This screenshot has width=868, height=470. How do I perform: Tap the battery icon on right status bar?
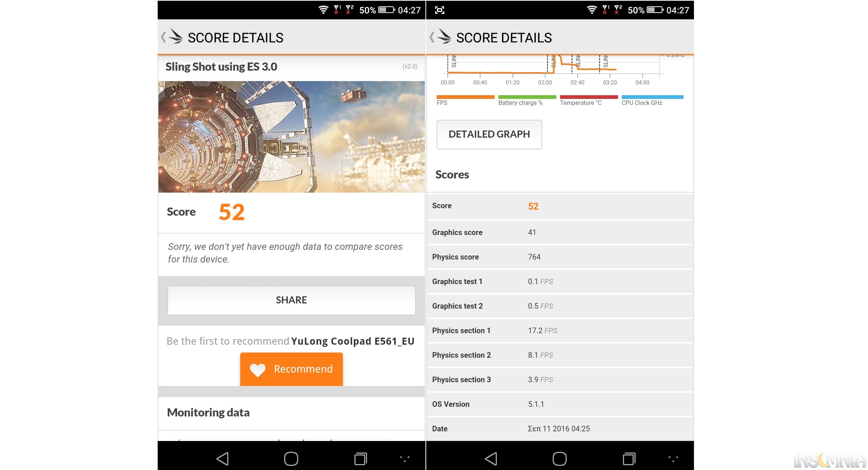[655, 10]
